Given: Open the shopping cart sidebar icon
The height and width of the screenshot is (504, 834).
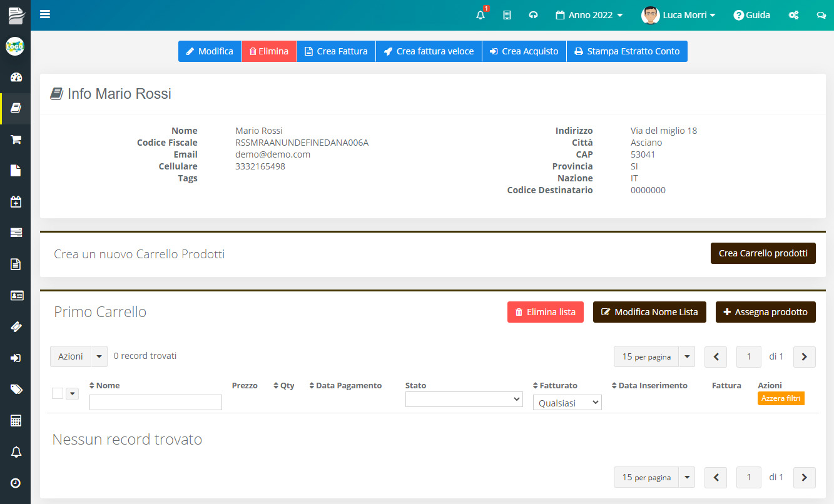Looking at the screenshot, I should click(x=16, y=139).
